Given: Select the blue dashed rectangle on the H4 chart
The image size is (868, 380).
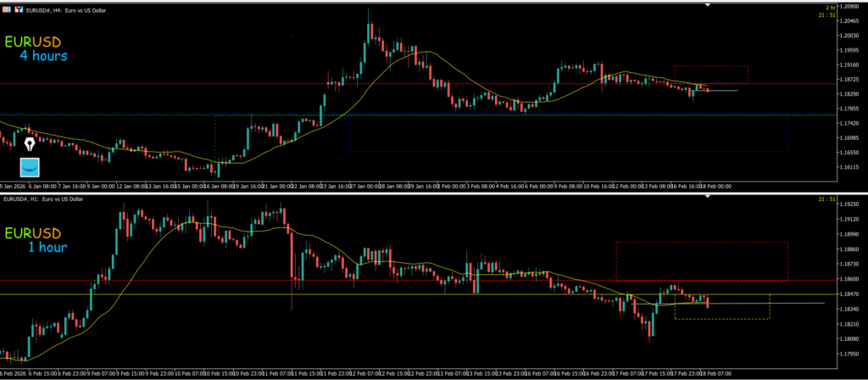Looking at the screenshot, I should point(569,133).
